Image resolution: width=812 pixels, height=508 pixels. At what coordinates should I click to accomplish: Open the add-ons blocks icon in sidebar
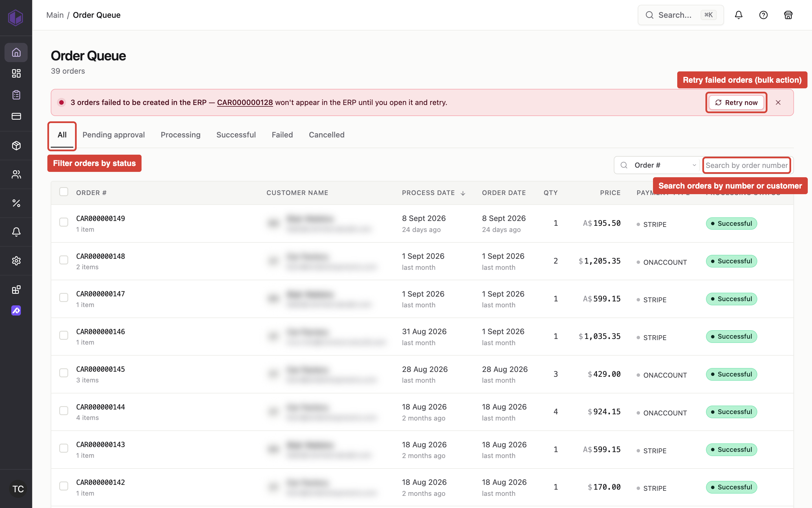coord(16,290)
